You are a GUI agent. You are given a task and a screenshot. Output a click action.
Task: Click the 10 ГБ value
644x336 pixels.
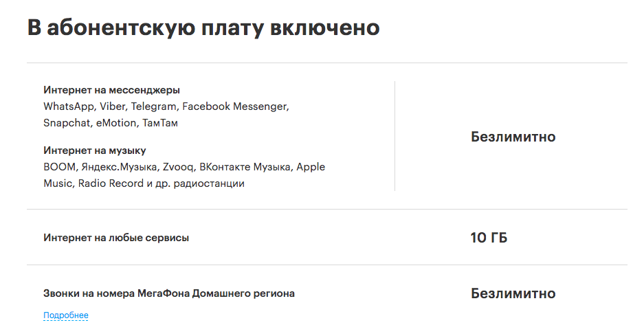(x=489, y=238)
